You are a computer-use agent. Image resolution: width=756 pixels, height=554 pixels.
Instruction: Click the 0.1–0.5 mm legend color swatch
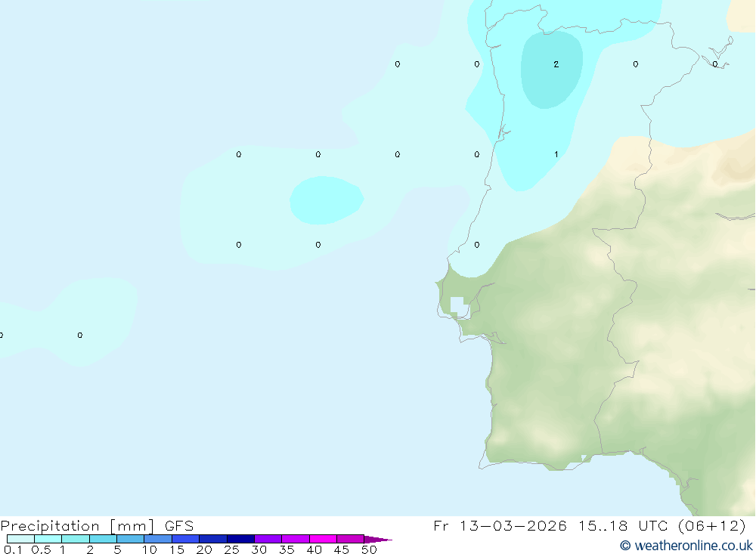(20, 539)
